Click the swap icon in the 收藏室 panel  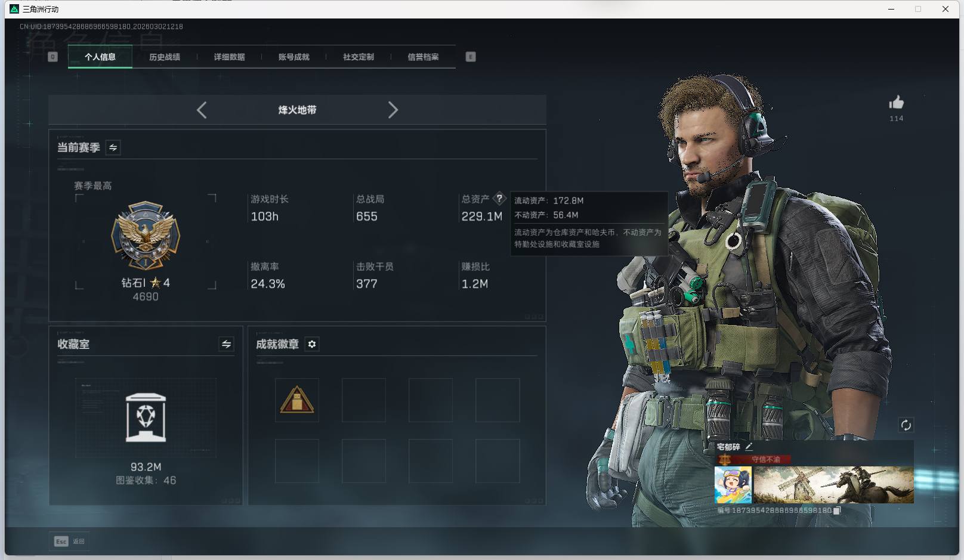(225, 344)
